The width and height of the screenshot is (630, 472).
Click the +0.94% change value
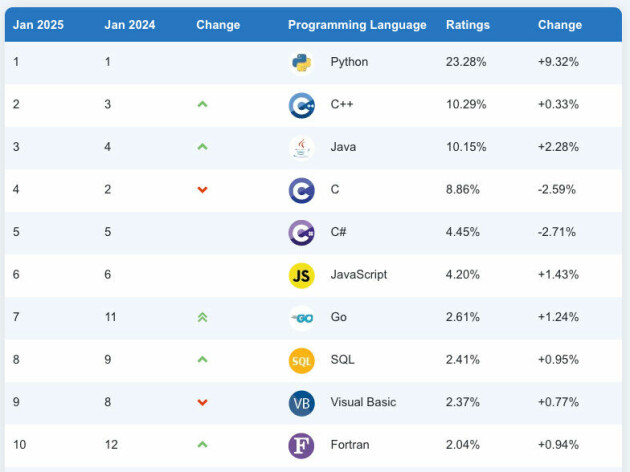coord(558,445)
